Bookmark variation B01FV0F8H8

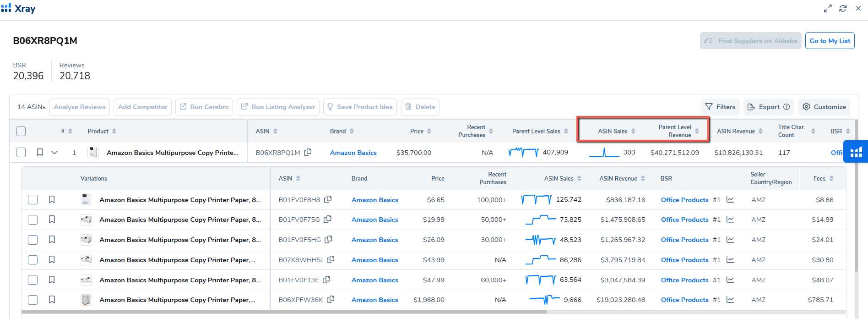[52, 199]
